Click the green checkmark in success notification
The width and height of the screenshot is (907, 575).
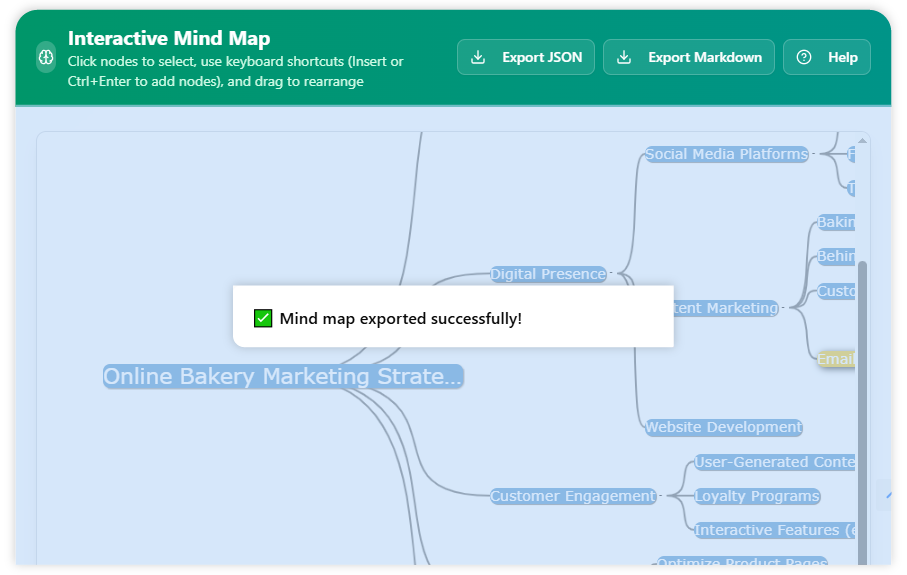(x=263, y=319)
